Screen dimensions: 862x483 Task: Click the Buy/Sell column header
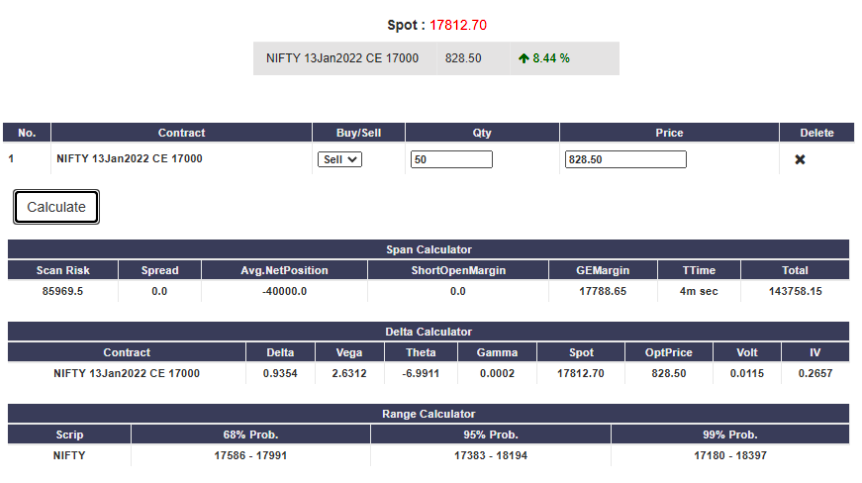[358, 133]
